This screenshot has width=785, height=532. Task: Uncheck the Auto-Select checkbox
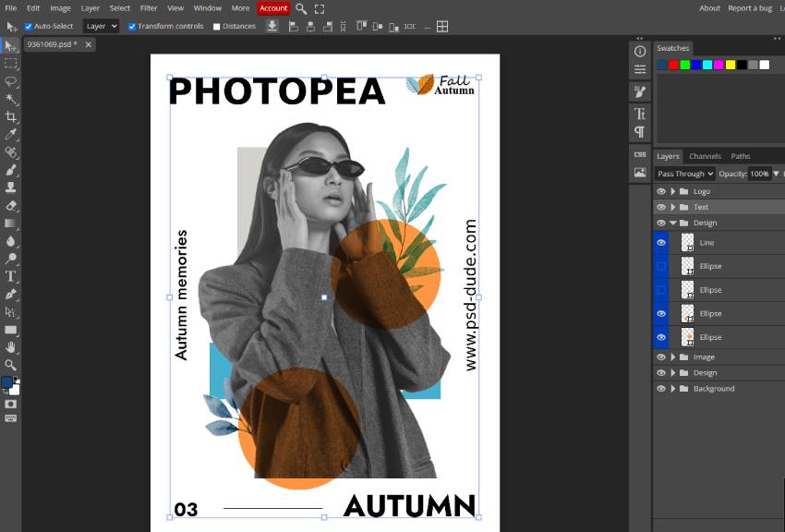29,27
